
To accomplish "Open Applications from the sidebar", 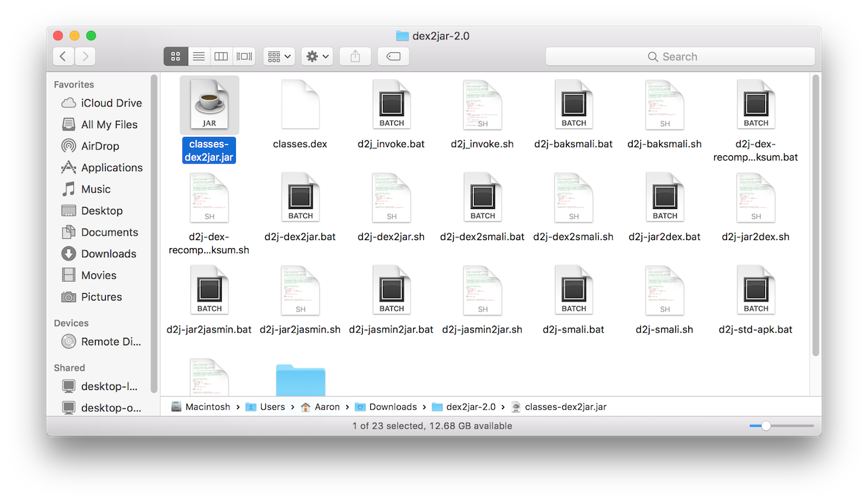I will (x=112, y=168).
